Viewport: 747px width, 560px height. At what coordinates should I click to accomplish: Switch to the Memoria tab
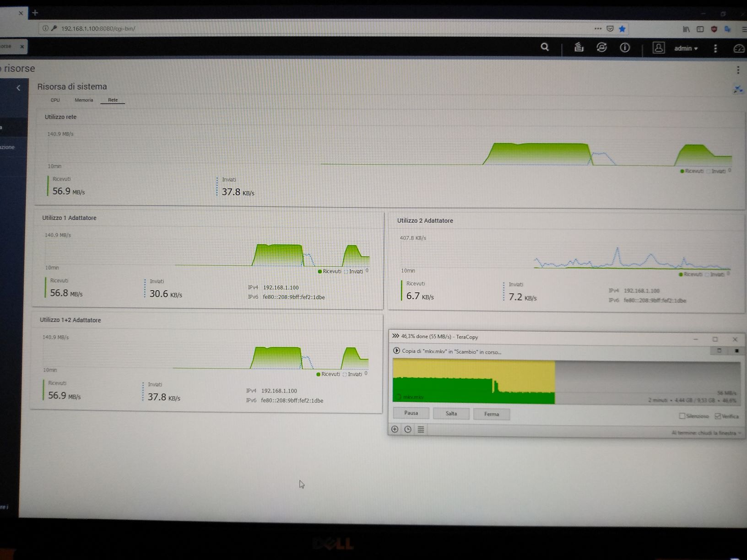(x=84, y=100)
